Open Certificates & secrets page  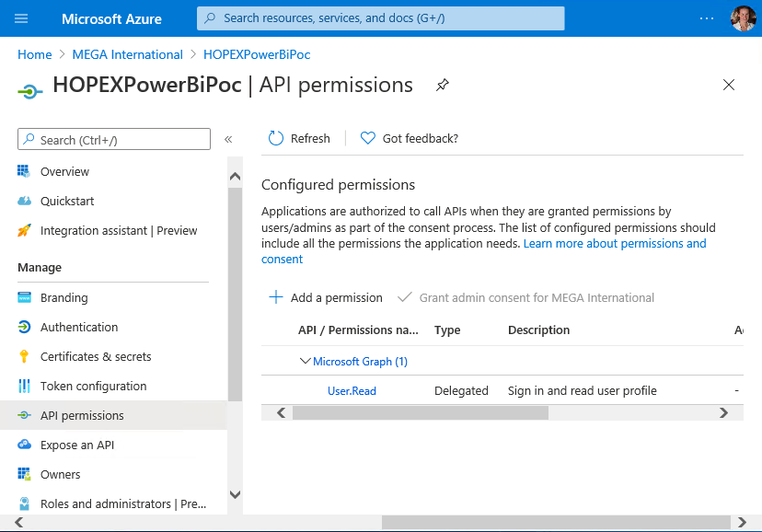coord(96,356)
